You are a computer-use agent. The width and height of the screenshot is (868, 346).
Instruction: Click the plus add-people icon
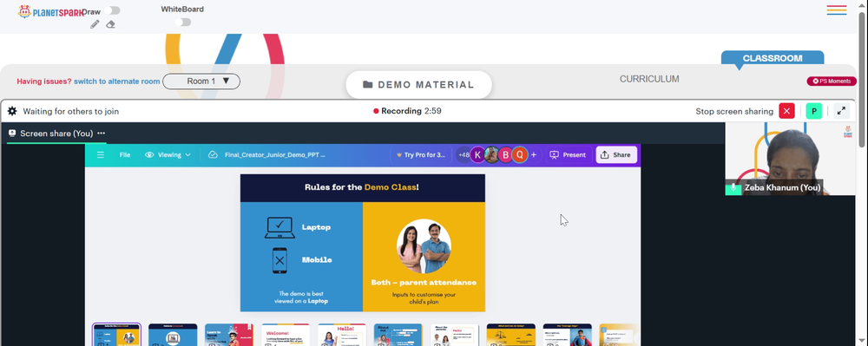(x=534, y=155)
